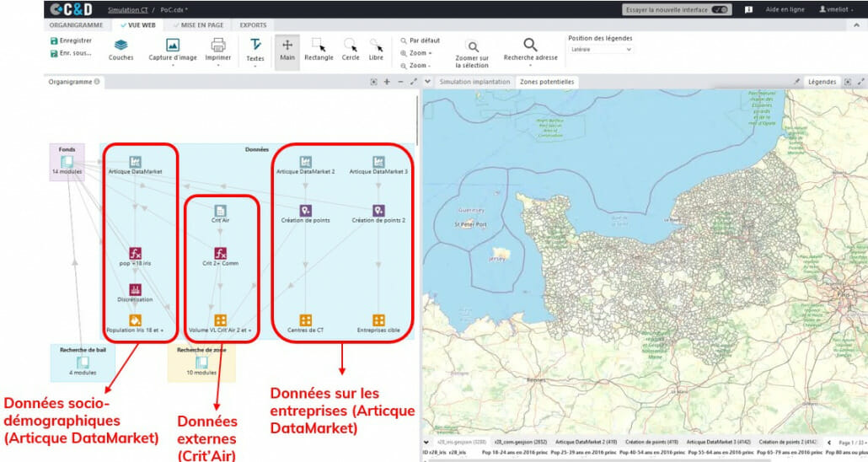Open the Articque DataMarket 2 (419) table tab
The width and height of the screenshot is (868, 462).
(586, 442)
